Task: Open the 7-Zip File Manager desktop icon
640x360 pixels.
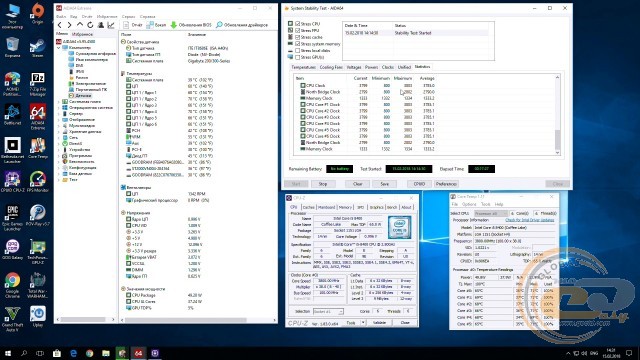Action: pos(38,84)
